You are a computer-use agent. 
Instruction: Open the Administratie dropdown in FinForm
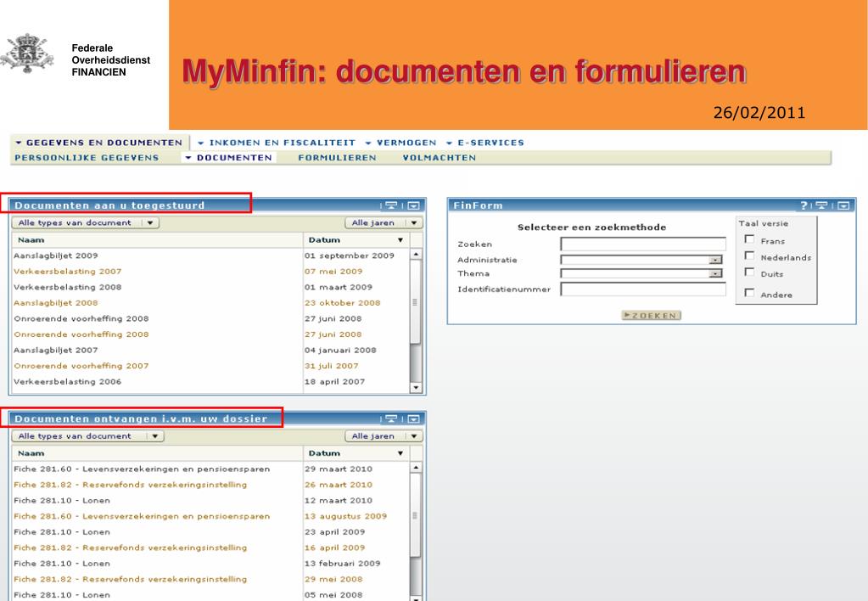[x=641, y=260]
